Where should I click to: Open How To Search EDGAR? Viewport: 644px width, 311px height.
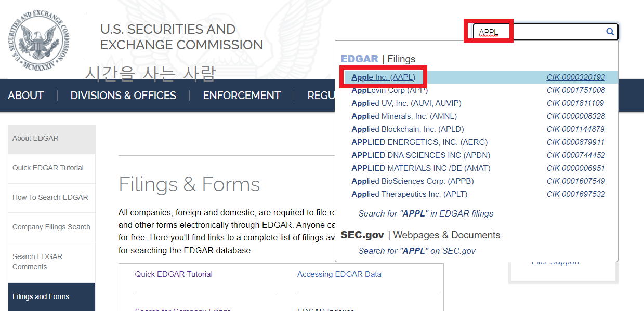pos(51,198)
